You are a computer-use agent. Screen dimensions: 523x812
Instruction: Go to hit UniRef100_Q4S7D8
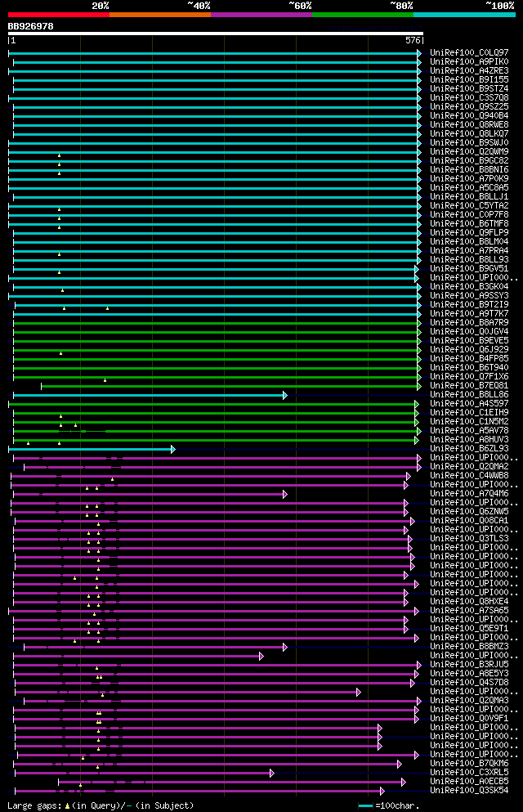tap(469, 683)
